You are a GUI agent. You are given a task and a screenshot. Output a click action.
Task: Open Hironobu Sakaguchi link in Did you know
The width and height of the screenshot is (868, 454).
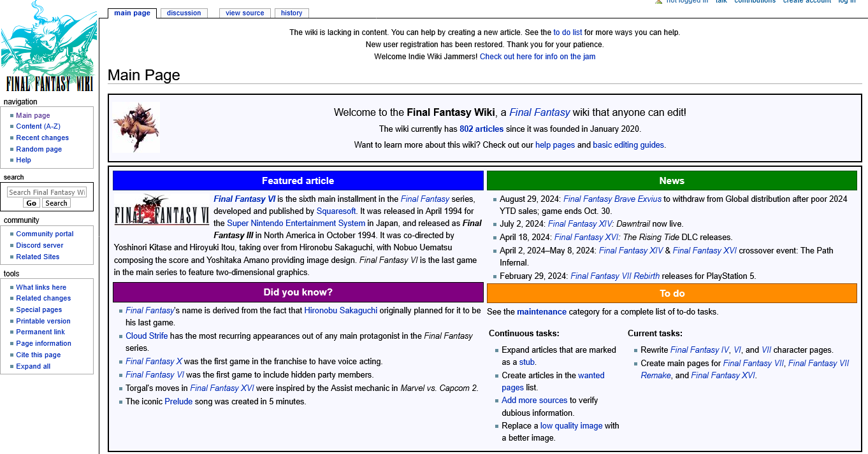pos(341,311)
